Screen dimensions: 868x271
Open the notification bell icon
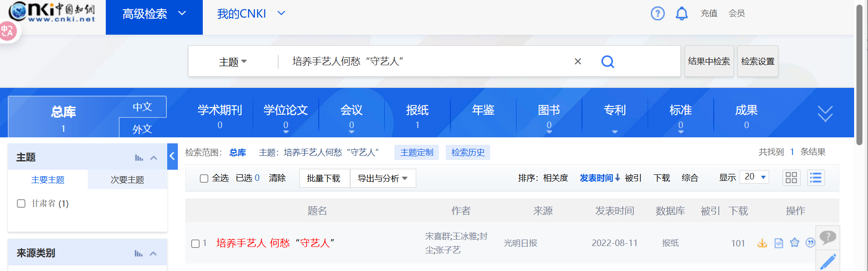681,13
